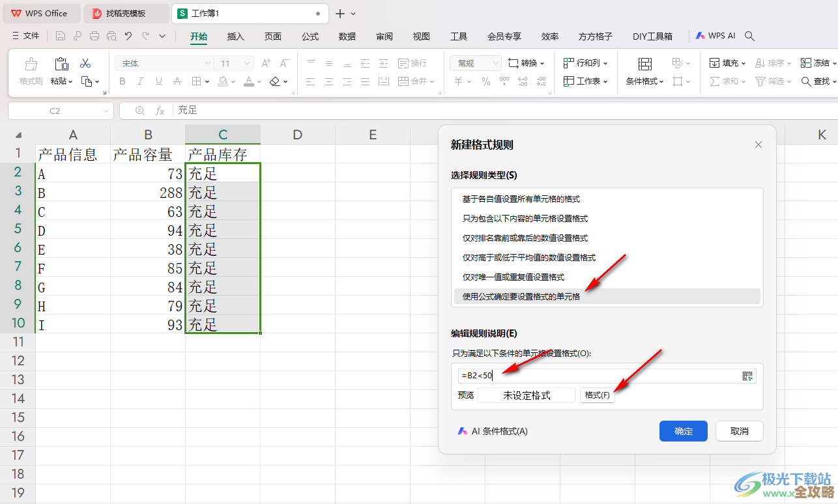Viewport: 838px width, 504px height.
Task: Click the Cut (剪切) scissors icon
Action: [x=85, y=63]
